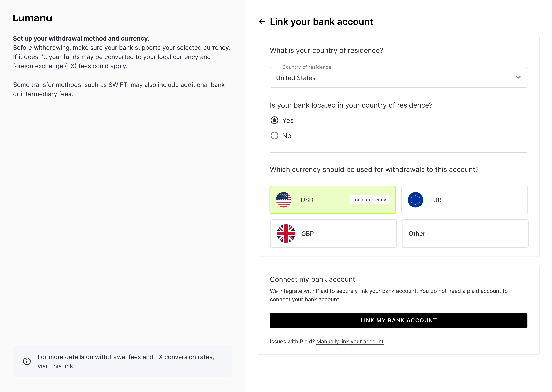Click the US flag icon
Screen dimensions: 552x392
[283, 200]
